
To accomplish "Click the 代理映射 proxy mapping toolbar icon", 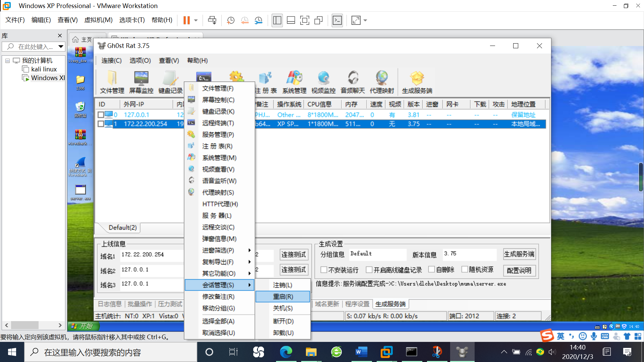I will (x=382, y=82).
